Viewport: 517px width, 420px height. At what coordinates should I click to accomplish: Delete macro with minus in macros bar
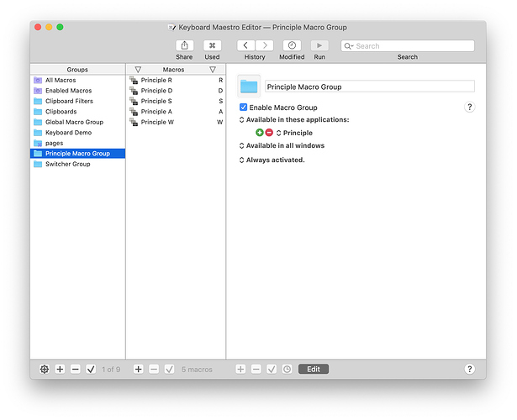coord(154,370)
